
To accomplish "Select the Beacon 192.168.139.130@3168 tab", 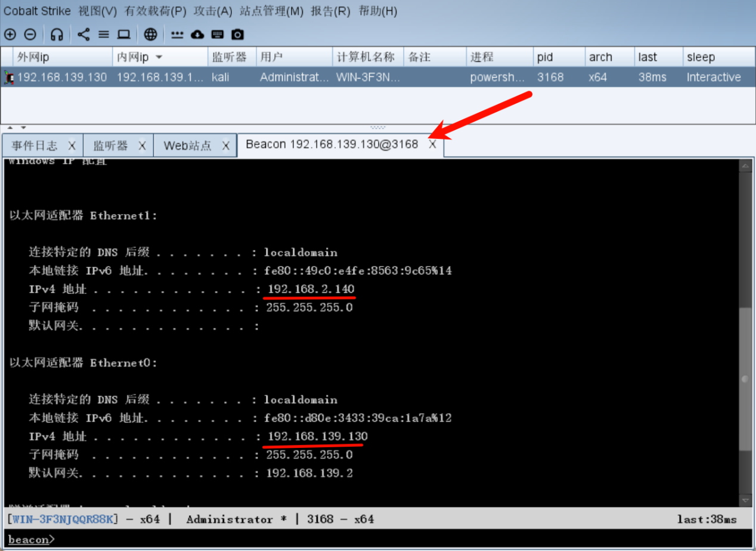I will 332,144.
